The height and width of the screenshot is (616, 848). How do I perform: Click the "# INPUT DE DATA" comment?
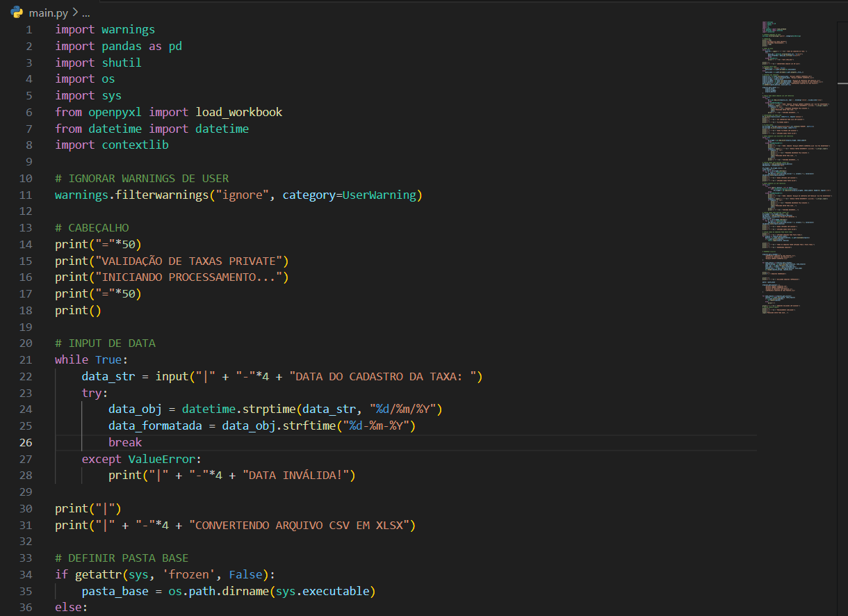coord(105,343)
